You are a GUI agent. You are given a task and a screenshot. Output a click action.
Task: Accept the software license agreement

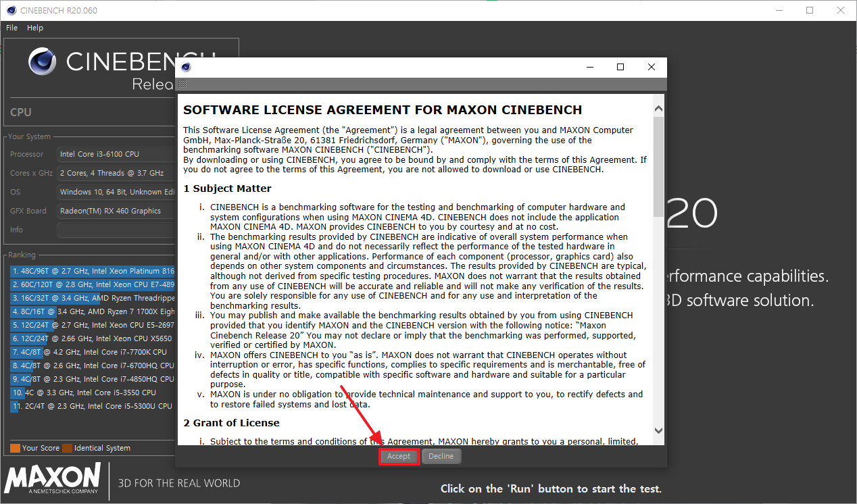399,456
